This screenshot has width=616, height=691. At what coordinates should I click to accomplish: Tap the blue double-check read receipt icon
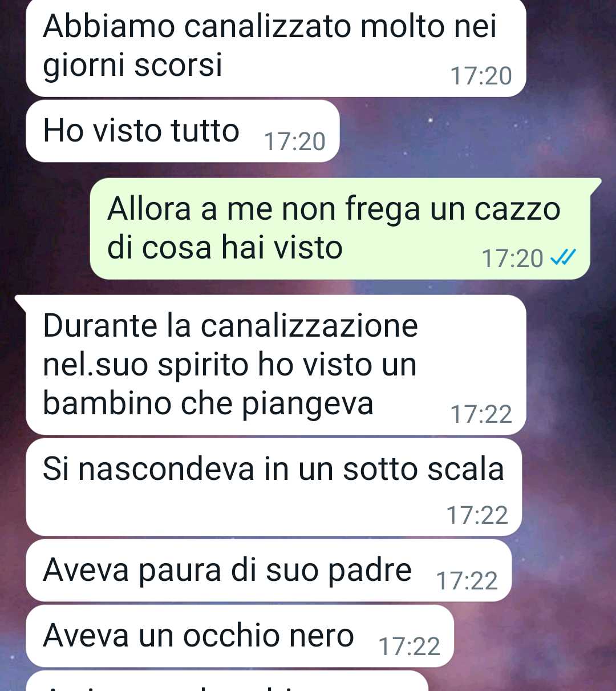click(563, 258)
